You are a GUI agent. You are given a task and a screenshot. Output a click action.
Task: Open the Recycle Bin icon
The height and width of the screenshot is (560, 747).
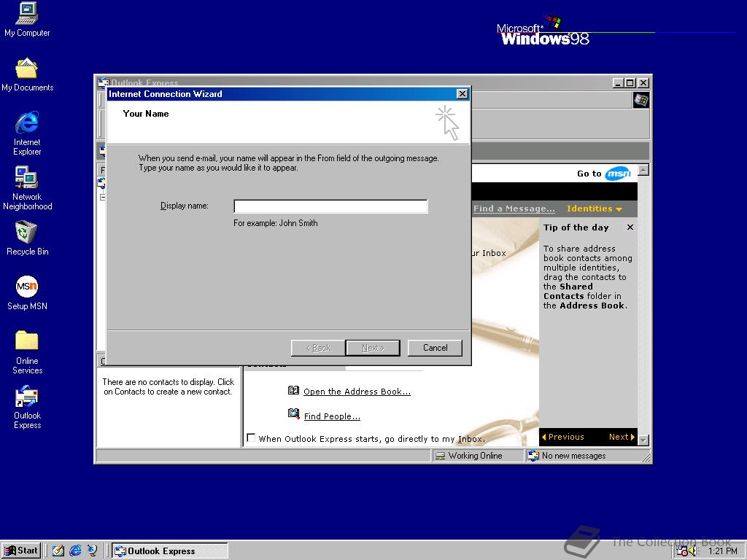point(27,238)
